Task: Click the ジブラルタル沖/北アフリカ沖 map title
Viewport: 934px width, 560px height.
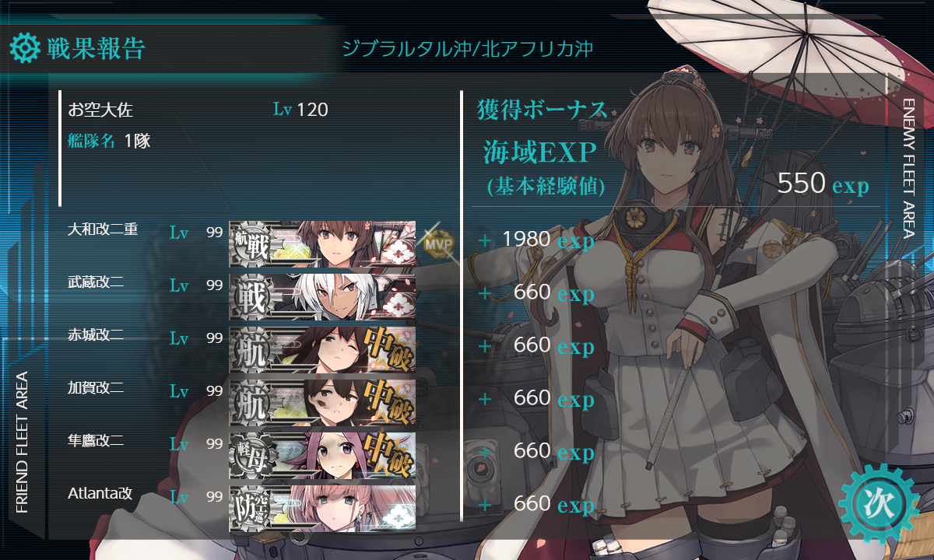Action: point(467,49)
